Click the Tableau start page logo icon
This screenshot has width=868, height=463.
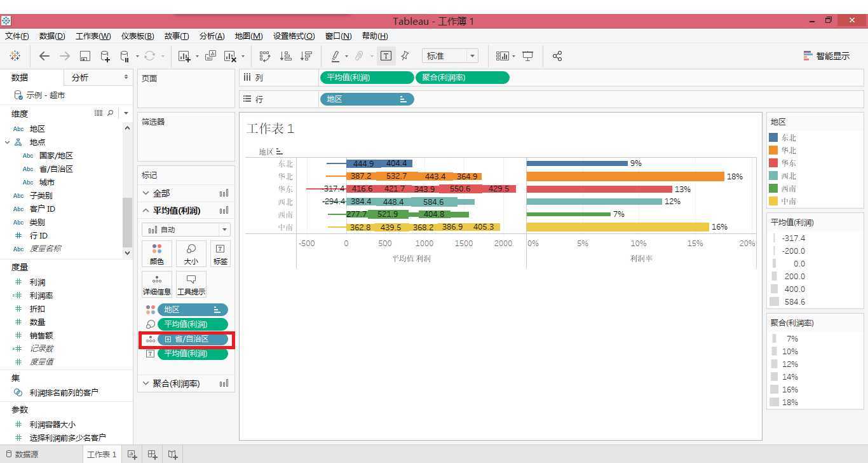[x=15, y=56]
